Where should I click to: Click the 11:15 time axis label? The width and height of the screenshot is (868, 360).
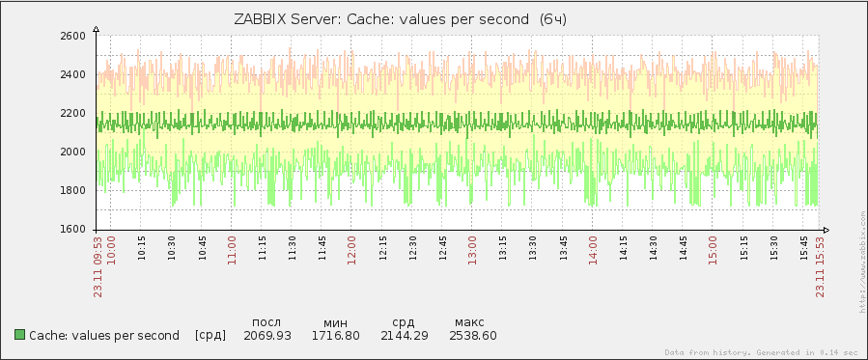click(x=262, y=248)
